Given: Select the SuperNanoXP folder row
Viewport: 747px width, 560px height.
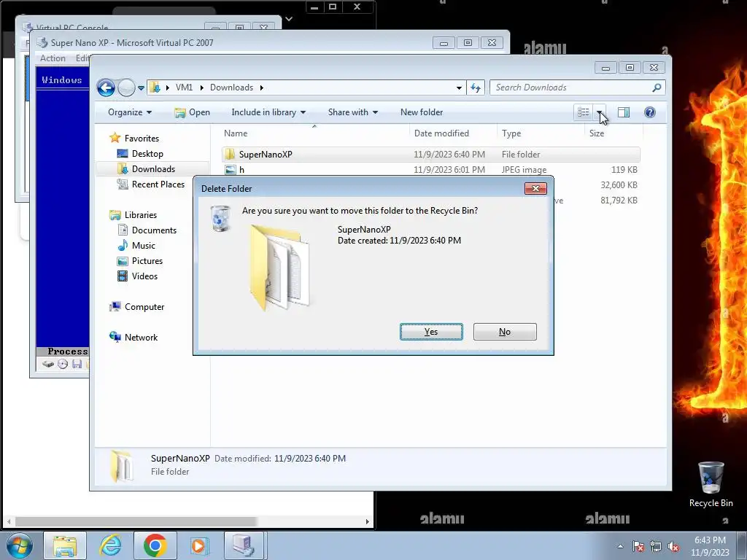Looking at the screenshot, I should pyautogui.click(x=430, y=155).
